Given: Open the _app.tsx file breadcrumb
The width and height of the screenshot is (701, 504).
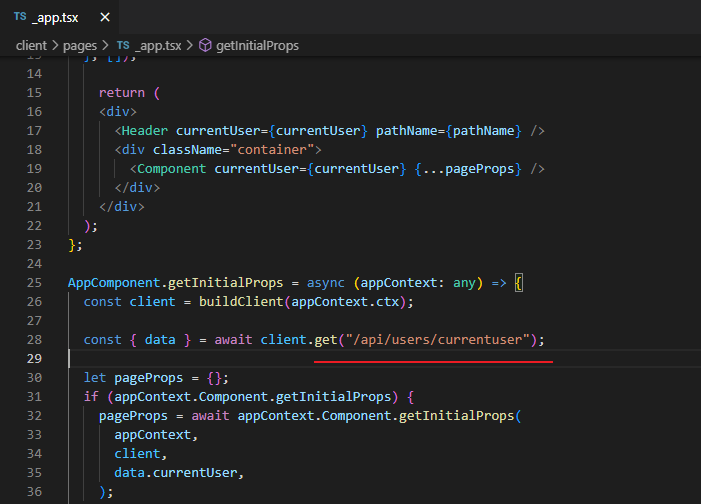Looking at the screenshot, I should point(159,45).
